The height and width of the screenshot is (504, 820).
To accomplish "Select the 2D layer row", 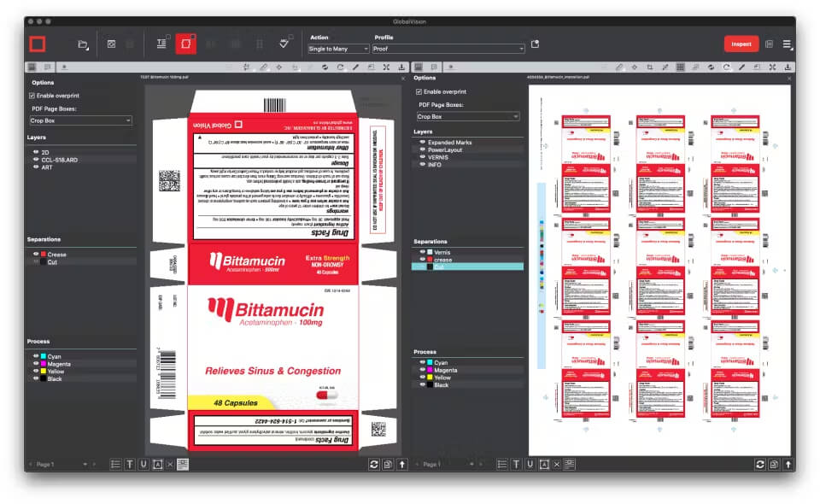I will [82, 152].
